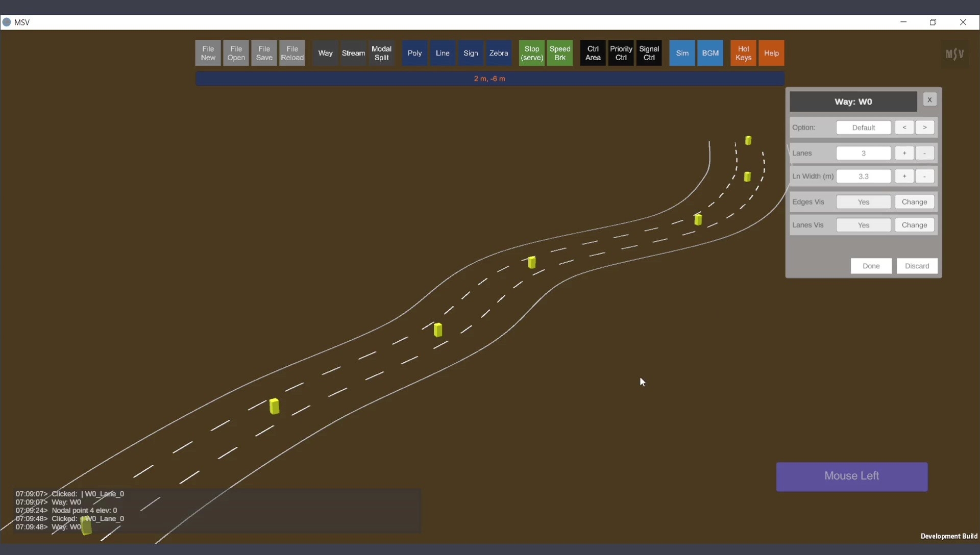Choose the Stop (serve) tool
Screen dimensions: 980x555
click(531, 53)
